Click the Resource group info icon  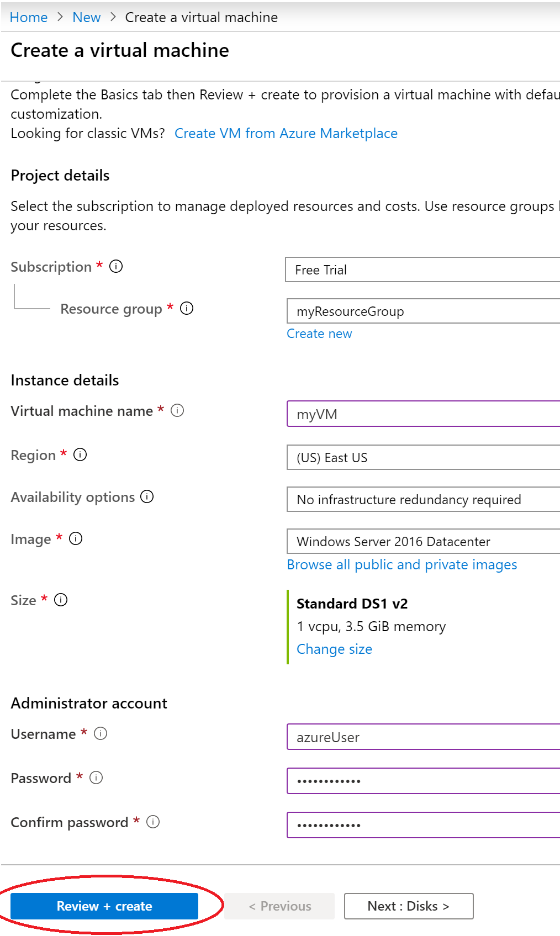[187, 309]
